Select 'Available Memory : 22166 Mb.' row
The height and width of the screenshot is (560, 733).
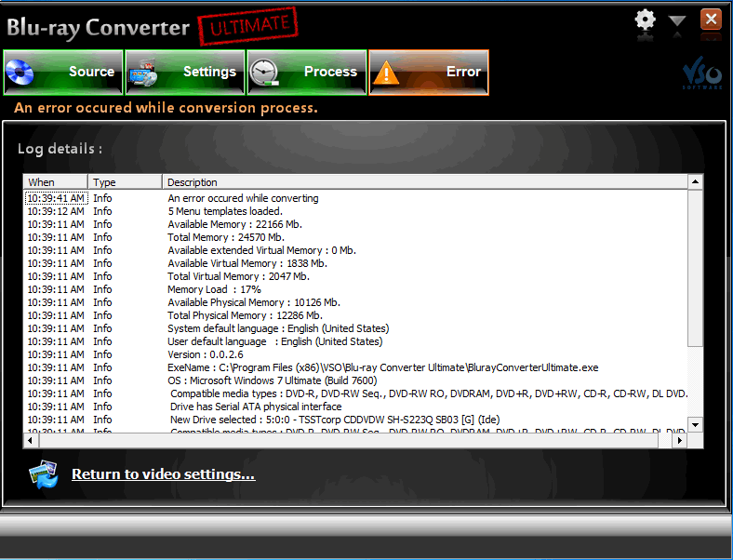click(x=355, y=224)
